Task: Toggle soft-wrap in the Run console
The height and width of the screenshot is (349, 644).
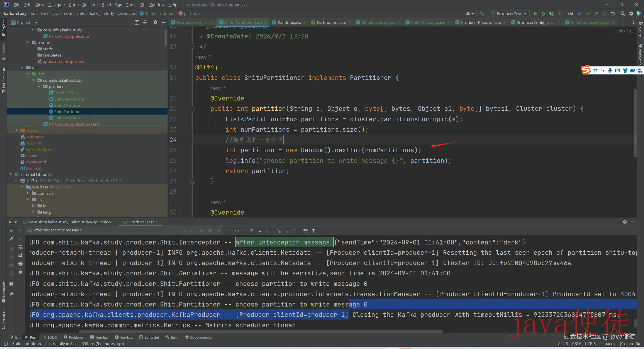Action: click(x=20, y=247)
